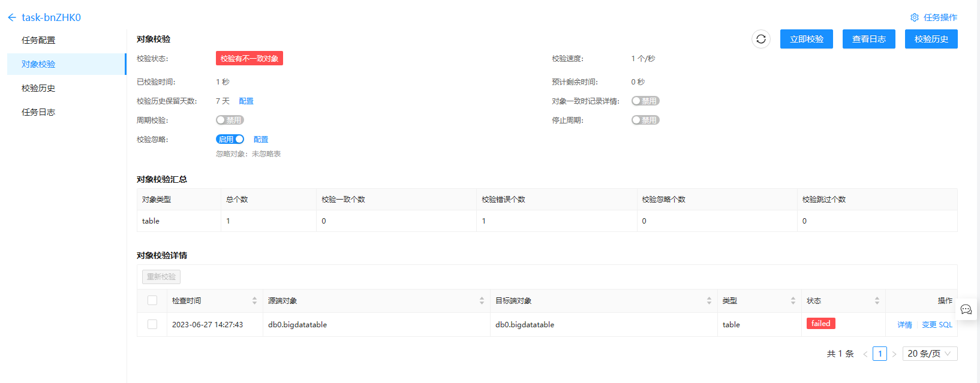Disable the 校验忽略 switch

click(230, 139)
